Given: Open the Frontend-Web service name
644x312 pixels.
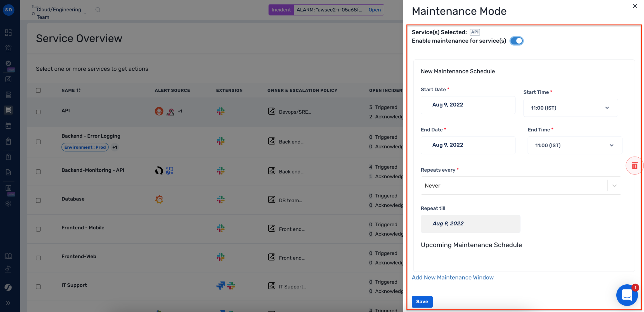Looking at the screenshot, I should pos(79,256).
